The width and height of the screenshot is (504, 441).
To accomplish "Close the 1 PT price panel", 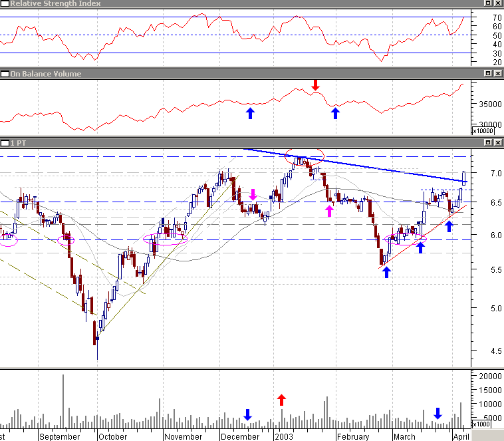I will [x=497, y=142].
